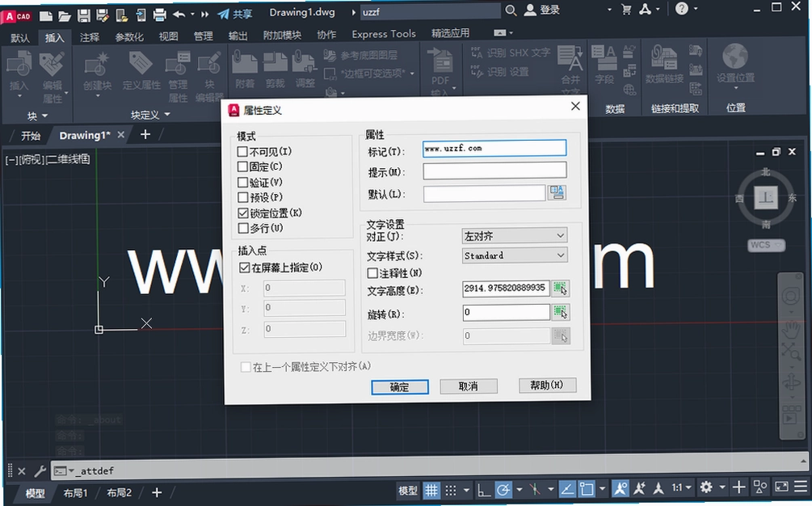Open the workspace switching gear icon
The width and height of the screenshot is (812, 506).
click(x=706, y=487)
